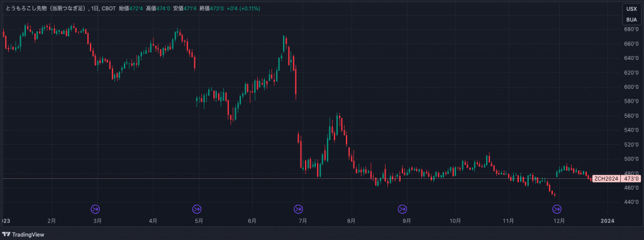Click the 560'0 price axis label
Screen dimensions: 644x240
631,116
